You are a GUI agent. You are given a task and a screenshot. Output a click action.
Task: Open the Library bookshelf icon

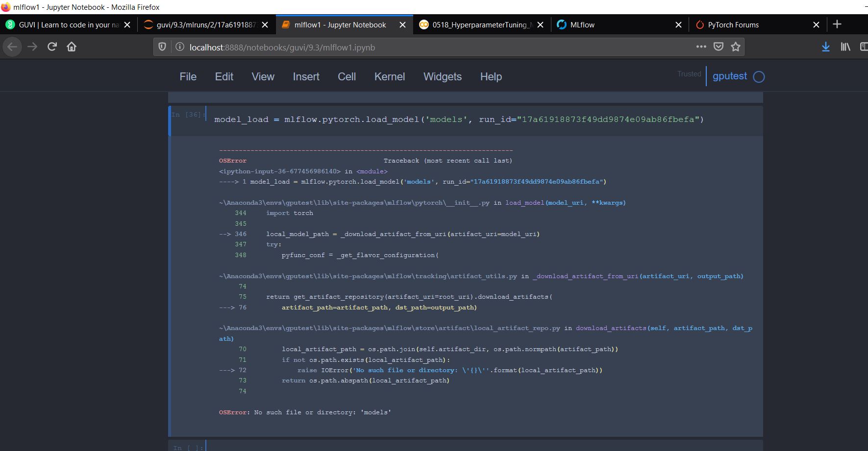pos(845,47)
